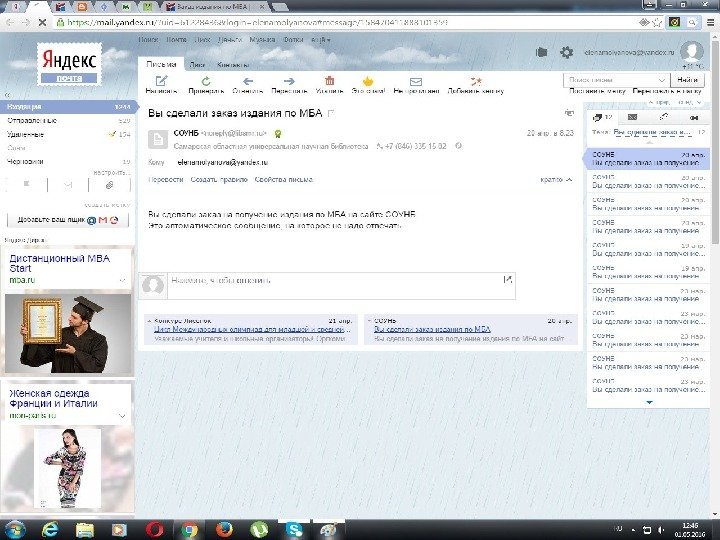Click the Проверить refresh mail icon
This screenshot has width=720, height=540.
[x=206, y=81]
